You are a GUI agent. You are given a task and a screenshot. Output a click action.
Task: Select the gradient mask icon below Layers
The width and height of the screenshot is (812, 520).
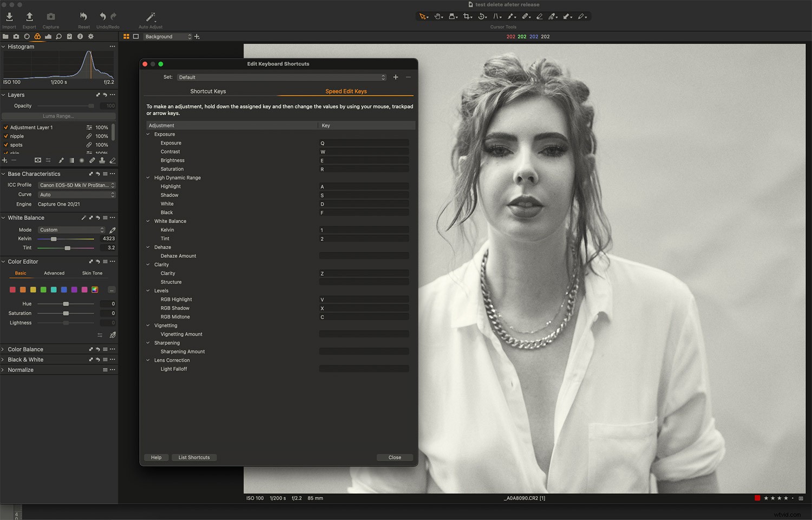tap(71, 160)
